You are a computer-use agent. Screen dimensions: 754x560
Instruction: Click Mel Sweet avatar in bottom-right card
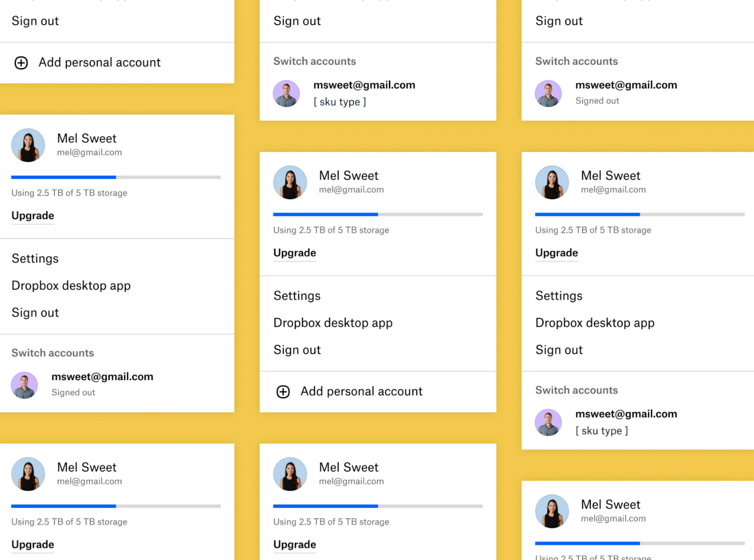(552, 511)
